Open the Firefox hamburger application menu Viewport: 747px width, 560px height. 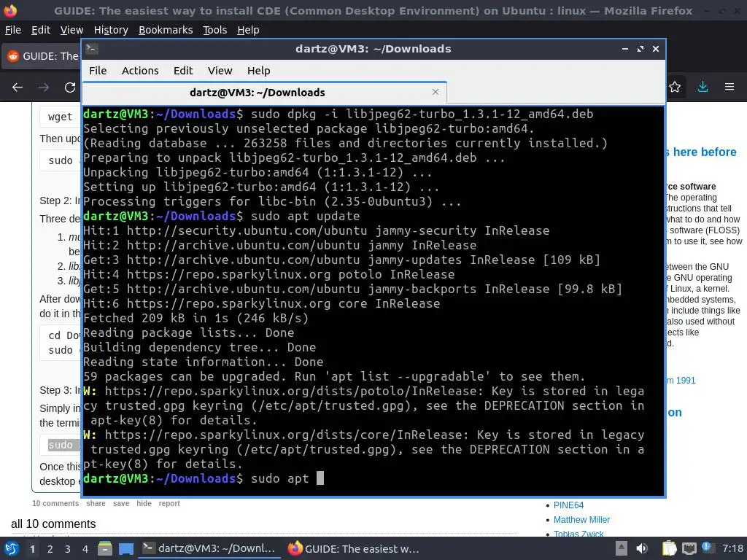(729, 87)
